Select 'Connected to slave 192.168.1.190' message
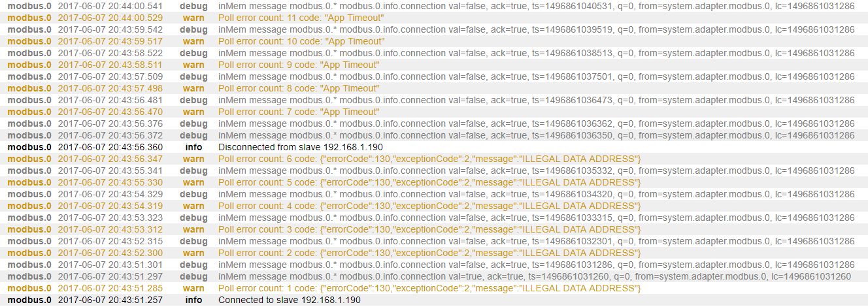Image resolution: width=868 pixels, height=307 pixels. (x=290, y=300)
